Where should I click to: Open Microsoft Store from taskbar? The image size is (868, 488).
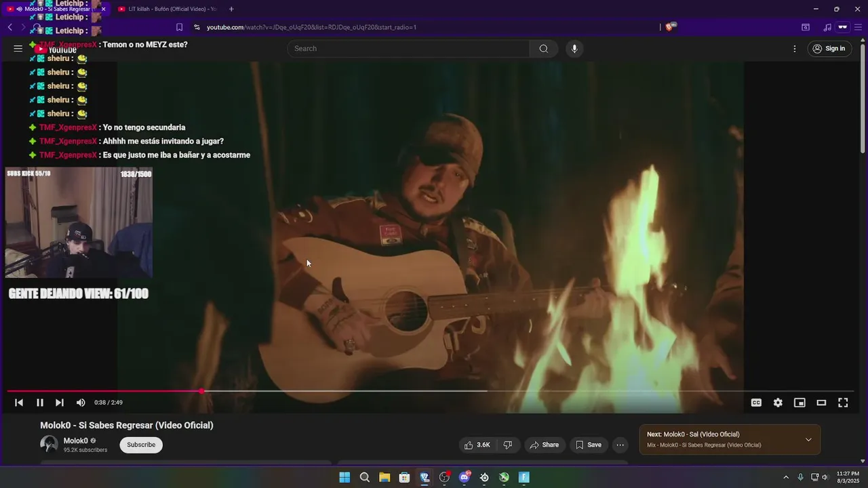[x=405, y=477]
